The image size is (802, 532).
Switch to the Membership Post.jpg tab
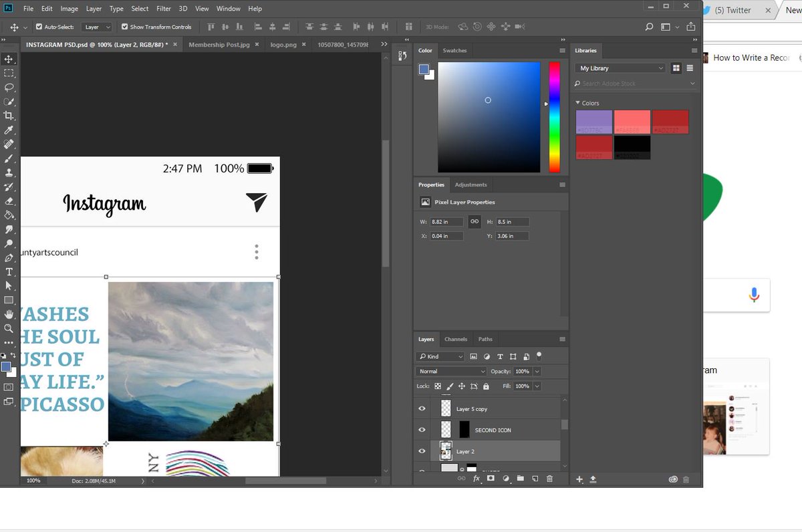219,44
